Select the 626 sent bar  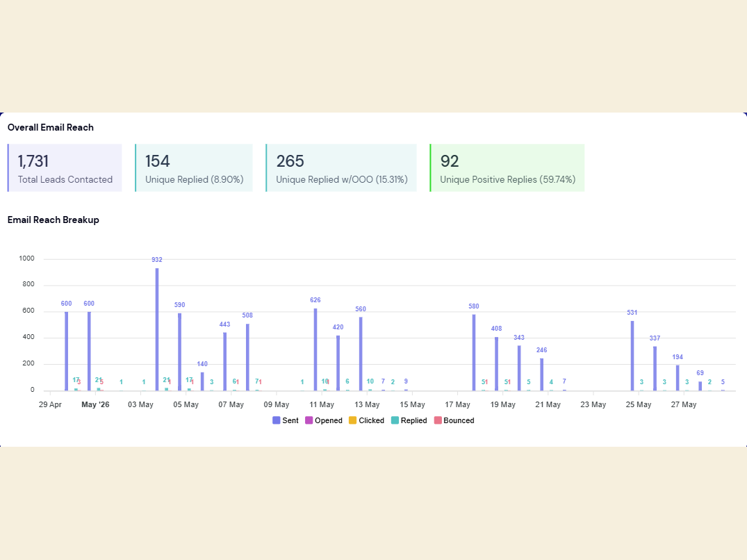(315, 349)
